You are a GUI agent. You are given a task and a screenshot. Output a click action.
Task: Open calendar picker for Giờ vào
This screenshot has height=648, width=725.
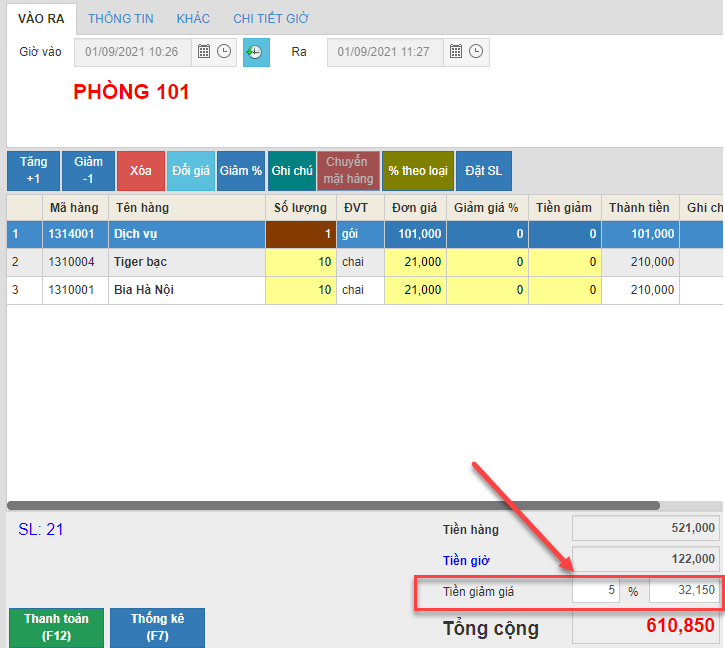point(203,52)
